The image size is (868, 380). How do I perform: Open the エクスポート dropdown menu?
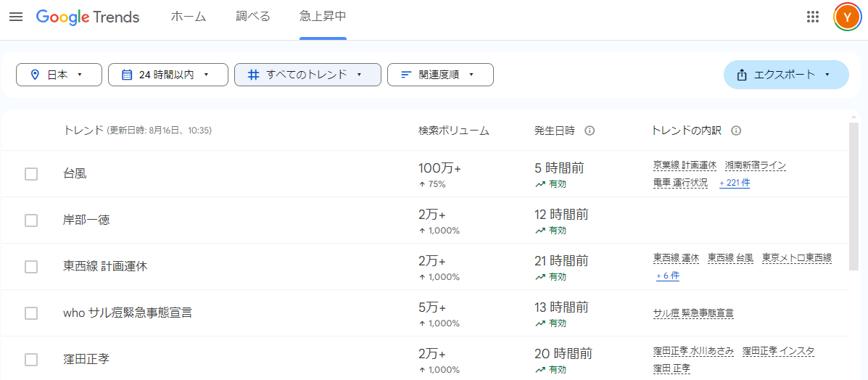point(786,75)
